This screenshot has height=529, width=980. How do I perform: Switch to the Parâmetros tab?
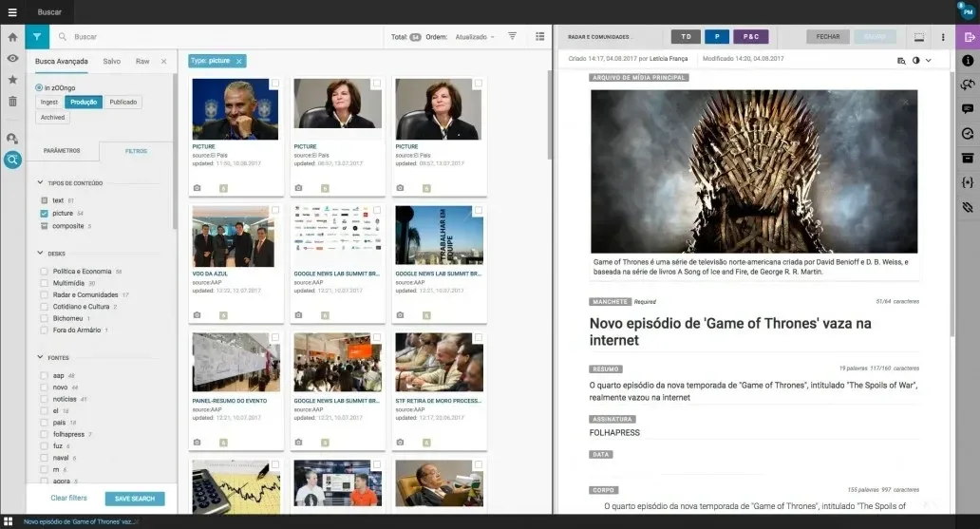pyautogui.click(x=63, y=150)
